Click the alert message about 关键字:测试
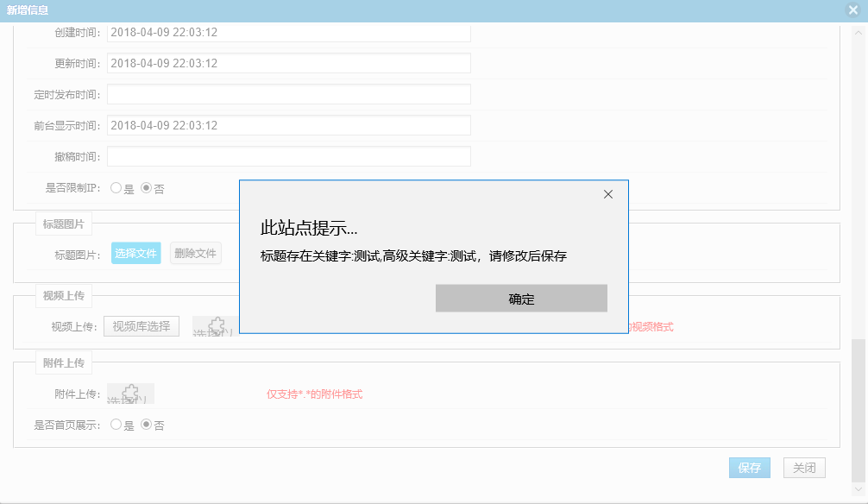The width and height of the screenshot is (868, 504). point(413,255)
